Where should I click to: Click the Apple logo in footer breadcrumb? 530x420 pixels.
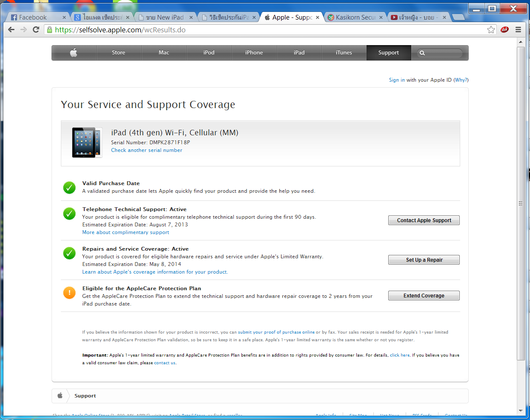(x=60, y=396)
